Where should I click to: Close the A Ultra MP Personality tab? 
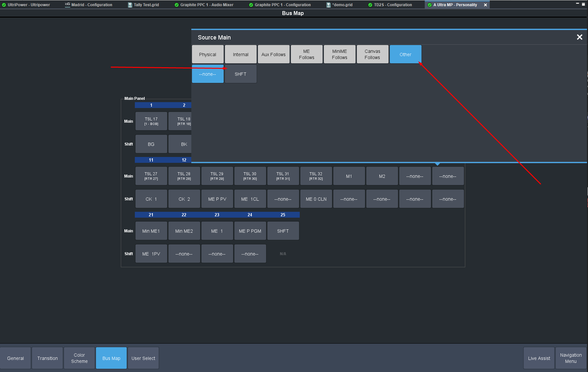tap(485, 5)
